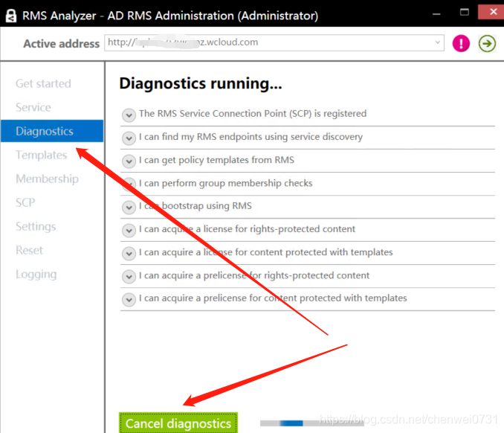
Task: Click the RMS Analyzer lock icon in title bar
Action: pos(11,16)
